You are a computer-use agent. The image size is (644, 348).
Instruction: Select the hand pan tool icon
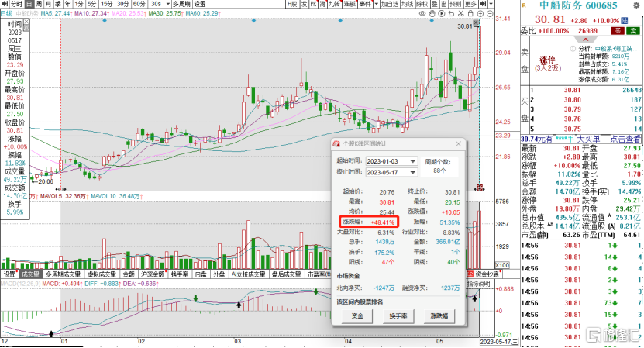click(x=432, y=13)
